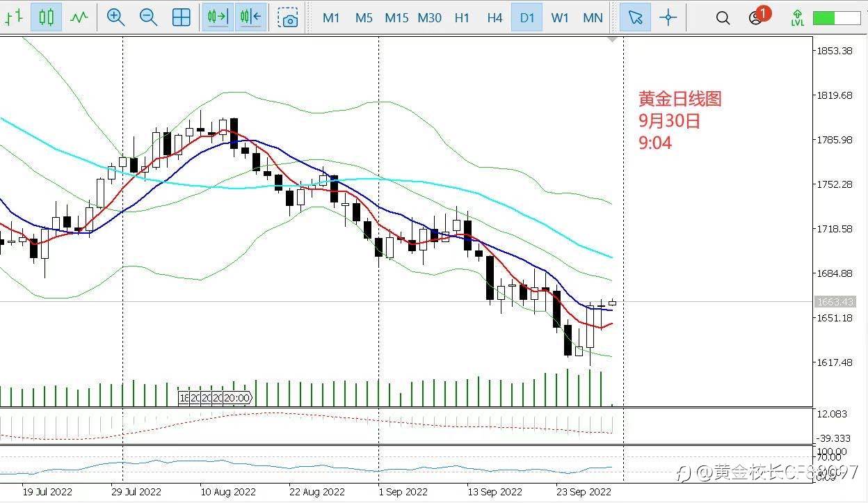Click the 黄金日线图 text annotation

(680, 99)
